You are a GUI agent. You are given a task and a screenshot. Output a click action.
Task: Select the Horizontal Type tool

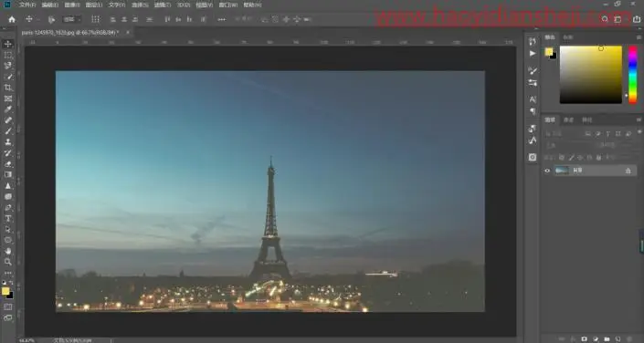coord(8,218)
